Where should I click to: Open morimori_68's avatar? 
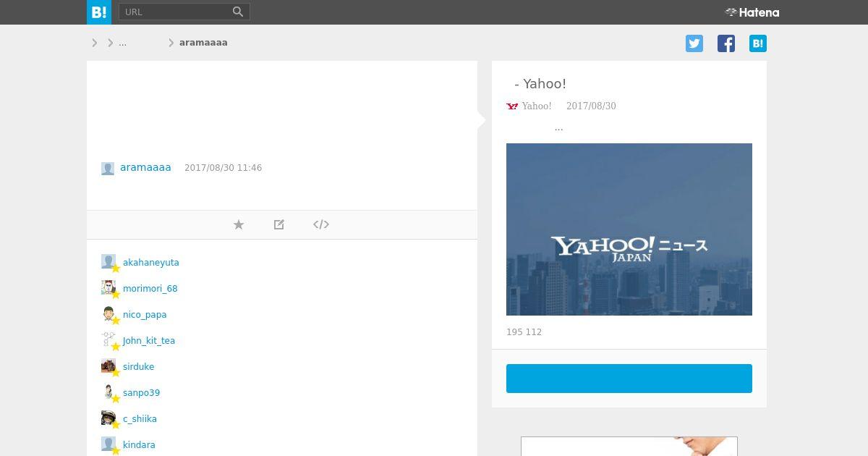click(109, 288)
